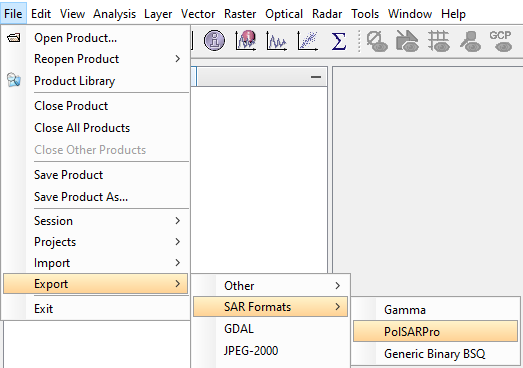This screenshot has height=368, width=523.
Task: Open the Layer menu
Action: pos(158,14)
